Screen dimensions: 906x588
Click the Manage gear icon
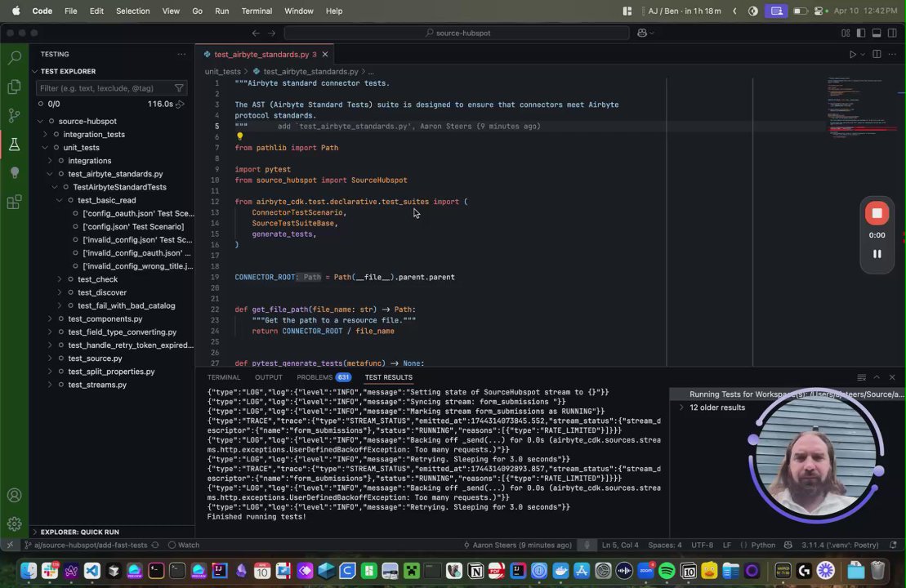coord(14,524)
